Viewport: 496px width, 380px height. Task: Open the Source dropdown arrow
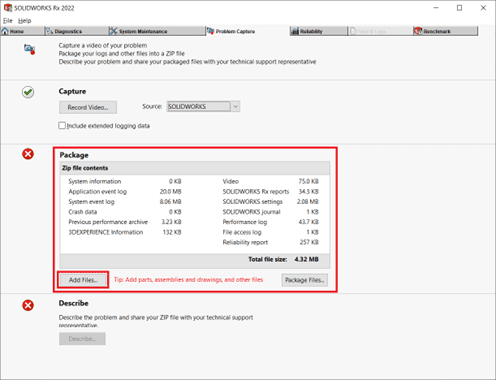point(235,107)
